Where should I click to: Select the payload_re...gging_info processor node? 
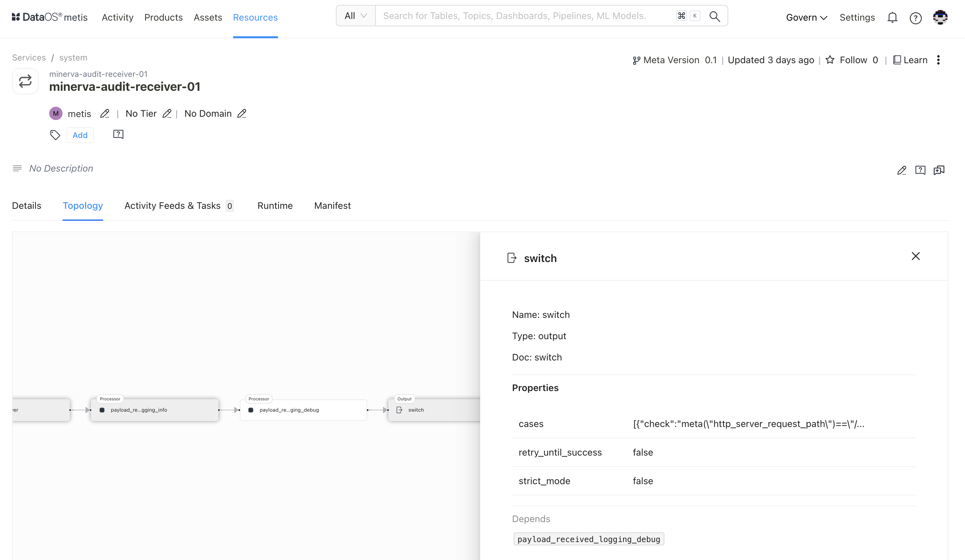154,410
